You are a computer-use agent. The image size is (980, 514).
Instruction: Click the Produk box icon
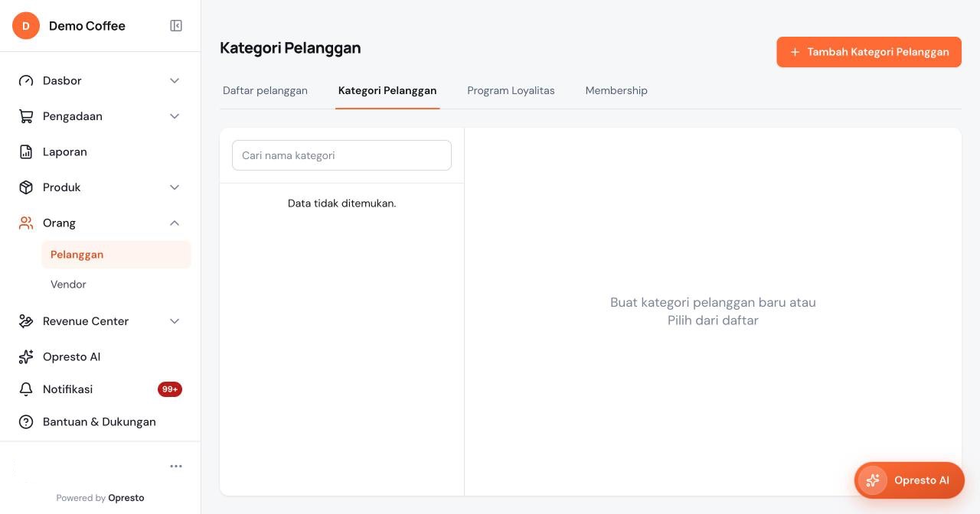click(x=26, y=187)
